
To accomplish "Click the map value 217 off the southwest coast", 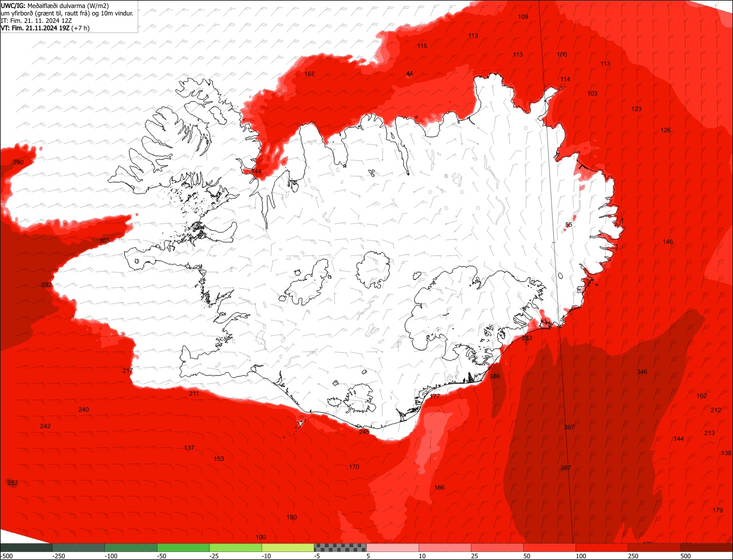I will [x=128, y=370].
